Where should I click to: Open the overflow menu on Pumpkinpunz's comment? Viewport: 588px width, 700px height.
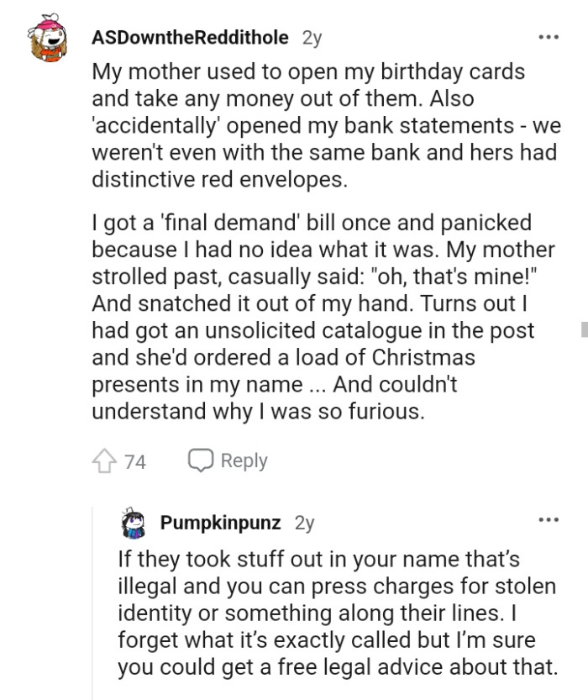[550, 518]
